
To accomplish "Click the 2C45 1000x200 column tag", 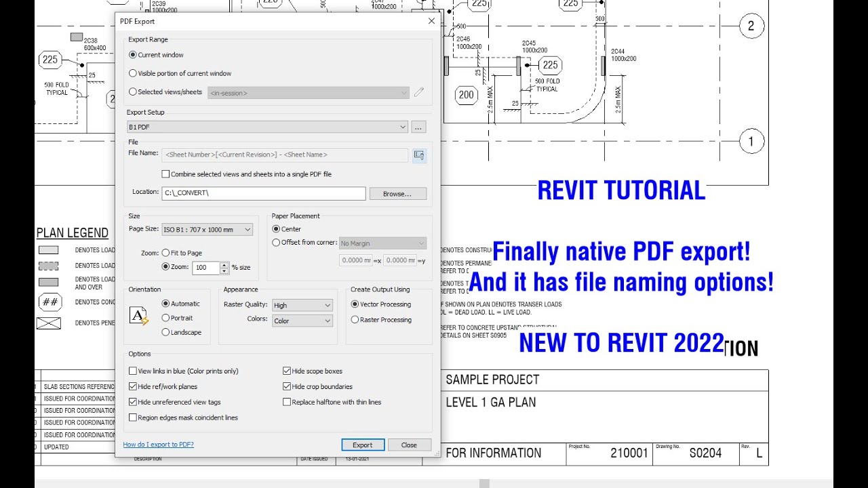I will tap(534, 47).
